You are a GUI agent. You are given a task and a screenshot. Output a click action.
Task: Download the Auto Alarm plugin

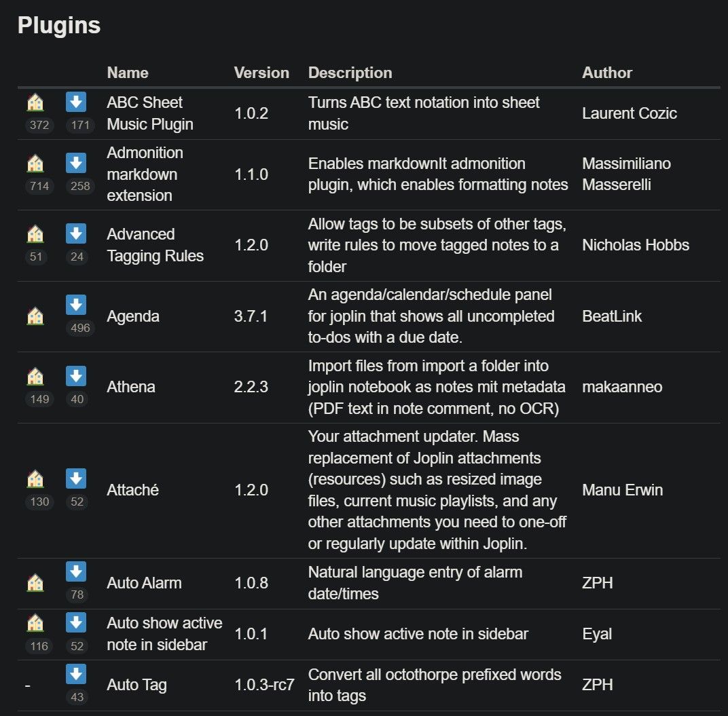coord(76,572)
